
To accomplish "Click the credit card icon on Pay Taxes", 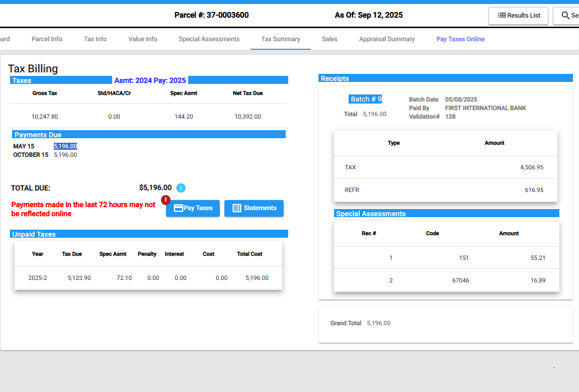I will (x=178, y=208).
